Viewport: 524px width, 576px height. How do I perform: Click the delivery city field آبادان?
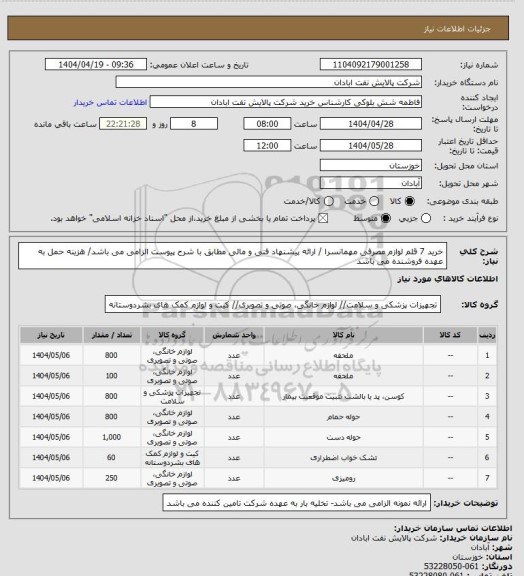pyautogui.click(x=371, y=183)
